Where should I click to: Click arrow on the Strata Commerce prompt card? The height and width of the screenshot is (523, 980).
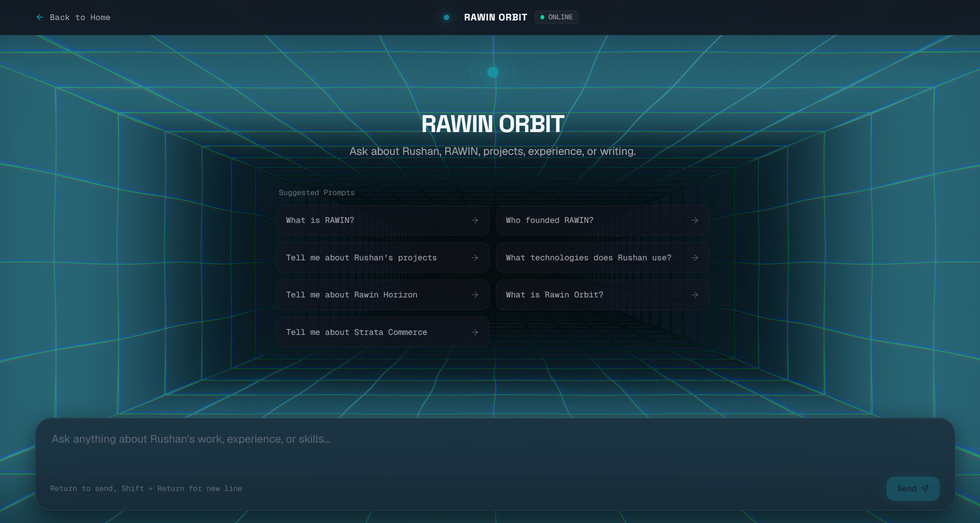[475, 332]
